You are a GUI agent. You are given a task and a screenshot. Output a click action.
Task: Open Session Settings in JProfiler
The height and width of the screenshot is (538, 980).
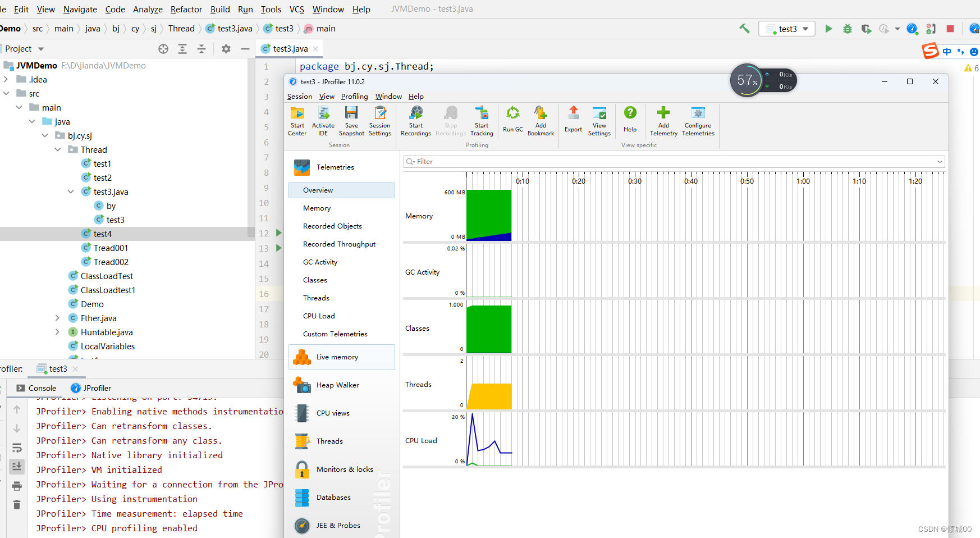coord(380,121)
